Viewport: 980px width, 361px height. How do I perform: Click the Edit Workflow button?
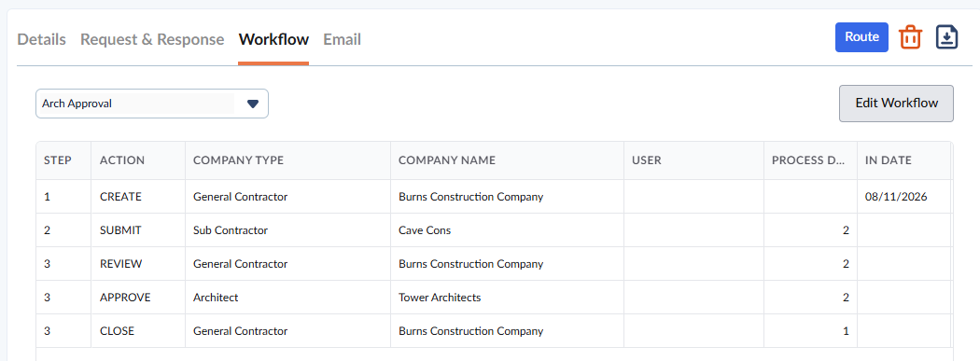tap(896, 103)
